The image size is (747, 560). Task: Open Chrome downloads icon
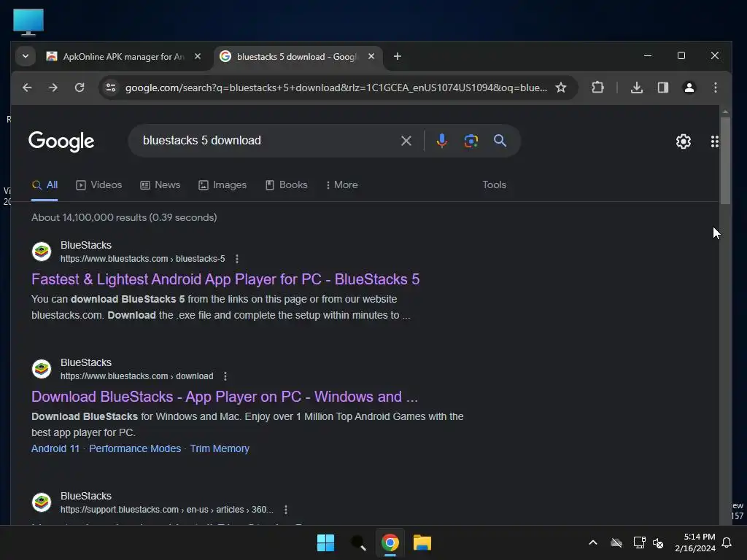(636, 87)
